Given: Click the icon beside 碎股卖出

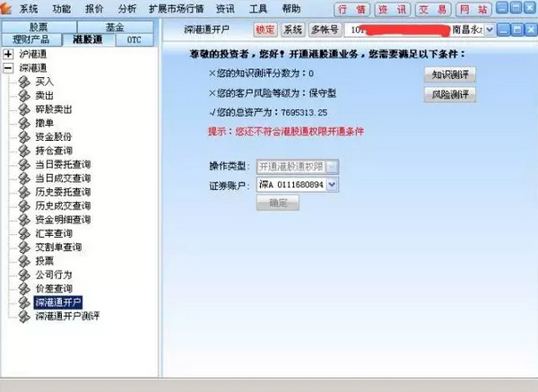Looking at the screenshot, I should [x=24, y=109].
